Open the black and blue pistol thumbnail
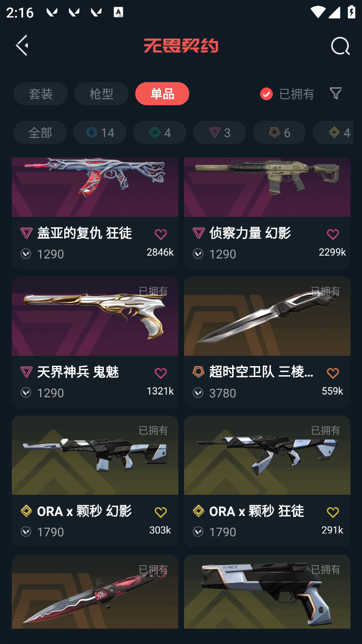The width and height of the screenshot is (362, 644). 267,592
